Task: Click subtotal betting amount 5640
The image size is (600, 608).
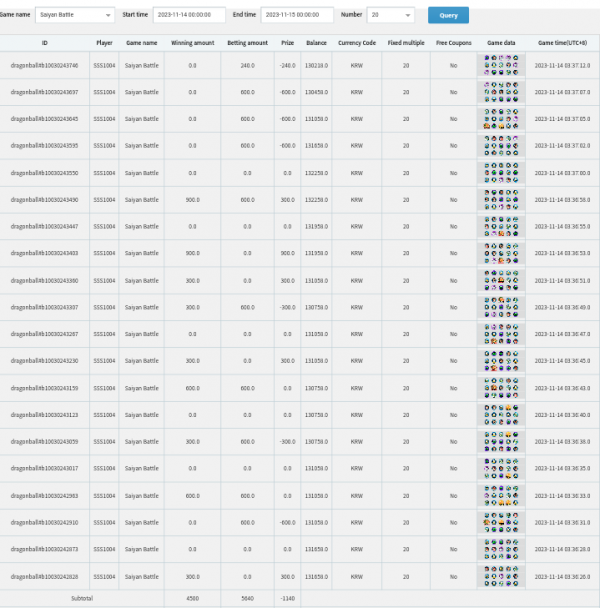Action: pyautogui.click(x=247, y=598)
